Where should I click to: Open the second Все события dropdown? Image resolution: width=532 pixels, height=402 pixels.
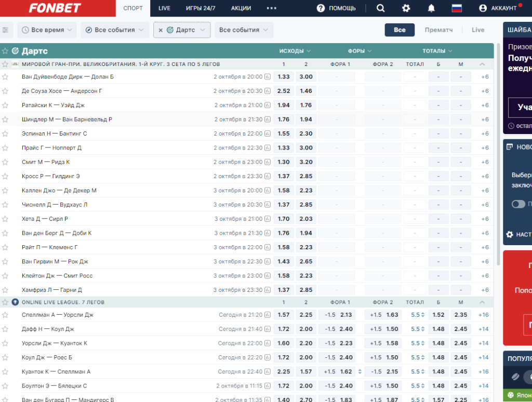tap(244, 30)
